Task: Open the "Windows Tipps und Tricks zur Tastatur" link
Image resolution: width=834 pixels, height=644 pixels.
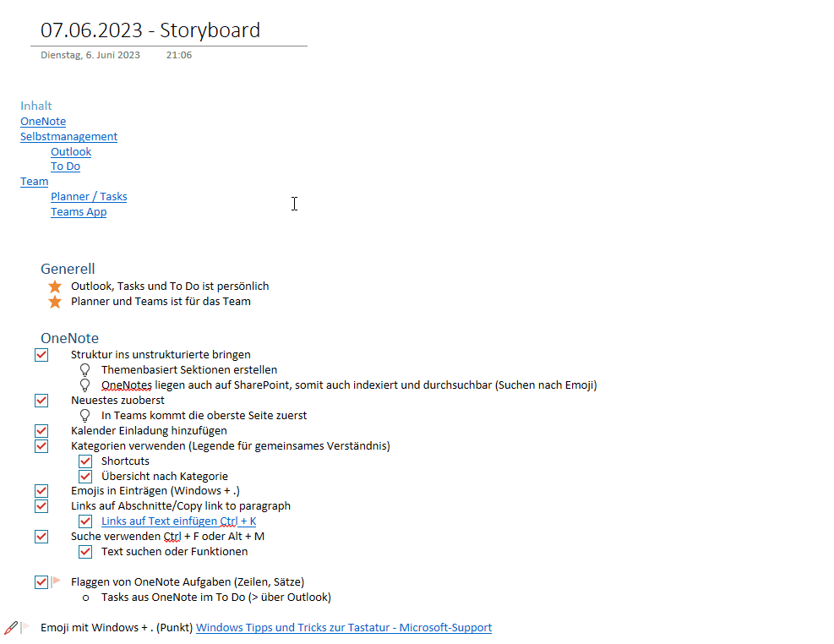Action: [x=343, y=627]
